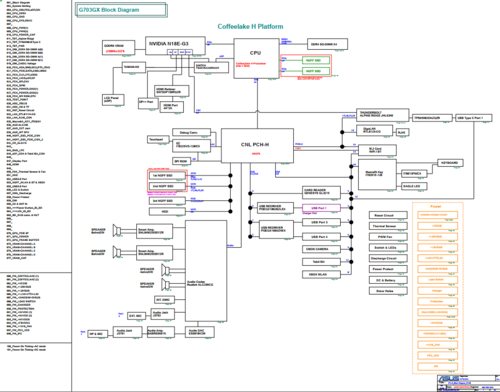Click the RJ45 block

[402, 132]
